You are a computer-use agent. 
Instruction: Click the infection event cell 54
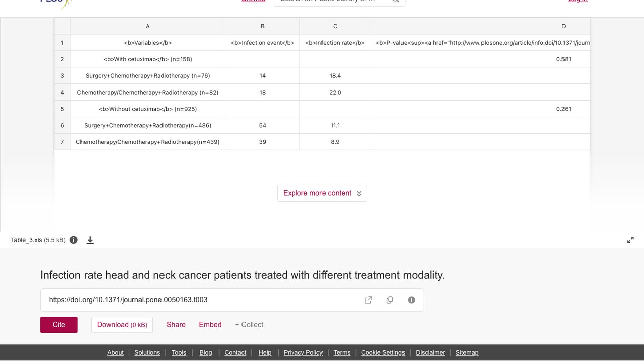tap(263, 126)
